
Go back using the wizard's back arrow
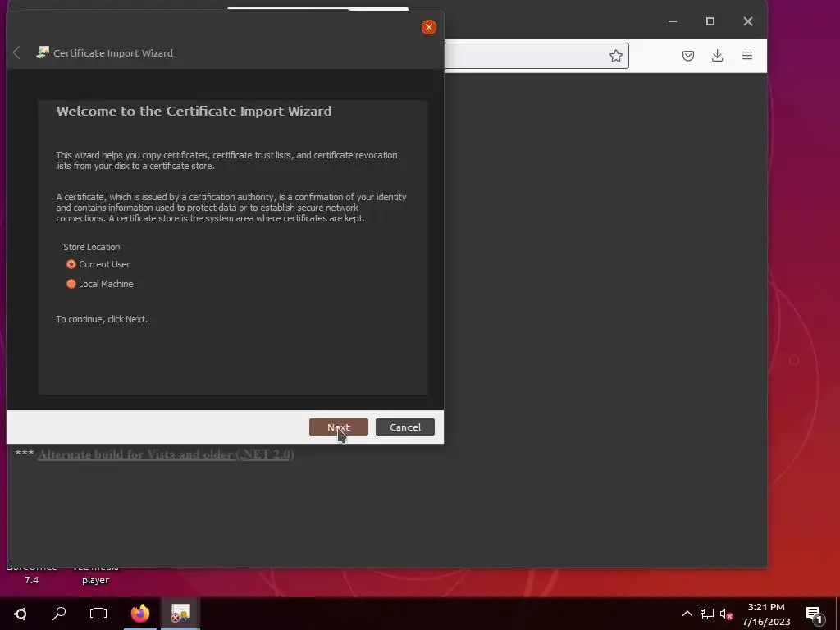[16, 52]
